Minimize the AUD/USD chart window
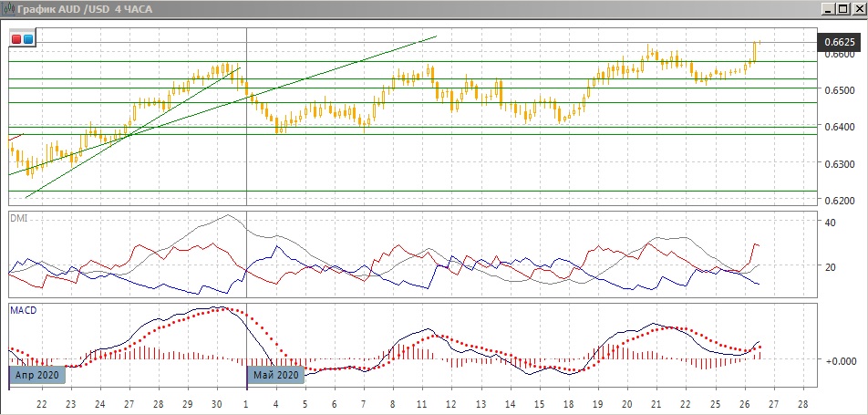This screenshot has height=415, width=868. [x=829, y=8]
